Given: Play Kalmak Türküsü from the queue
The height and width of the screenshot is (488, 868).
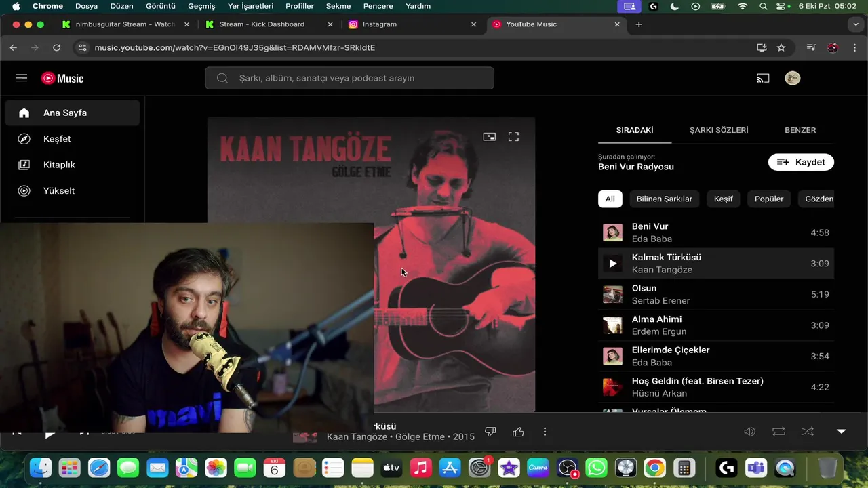Looking at the screenshot, I should 612,264.
